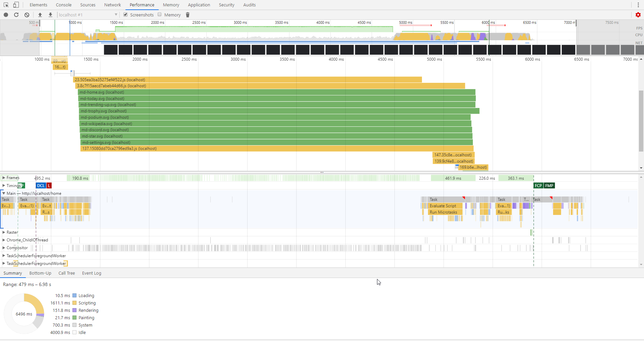The width and height of the screenshot is (644, 341).
Task: Click the first filmstrip screenshot thumbnail
Action: click(x=111, y=50)
